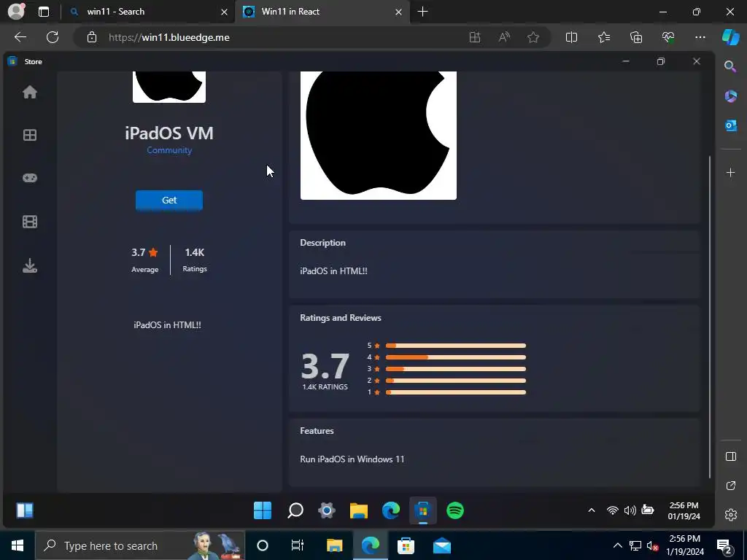Open Browser essentials heart icon

[x=668, y=37]
